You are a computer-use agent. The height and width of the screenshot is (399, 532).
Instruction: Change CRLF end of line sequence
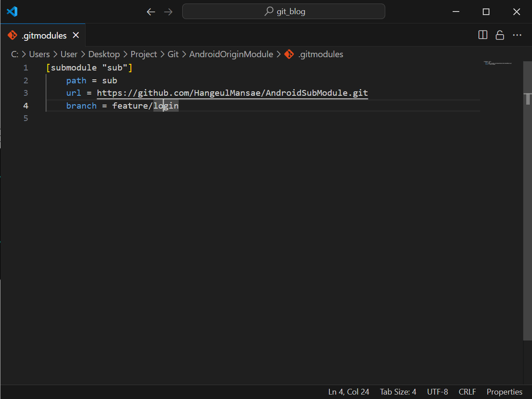[467, 392]
